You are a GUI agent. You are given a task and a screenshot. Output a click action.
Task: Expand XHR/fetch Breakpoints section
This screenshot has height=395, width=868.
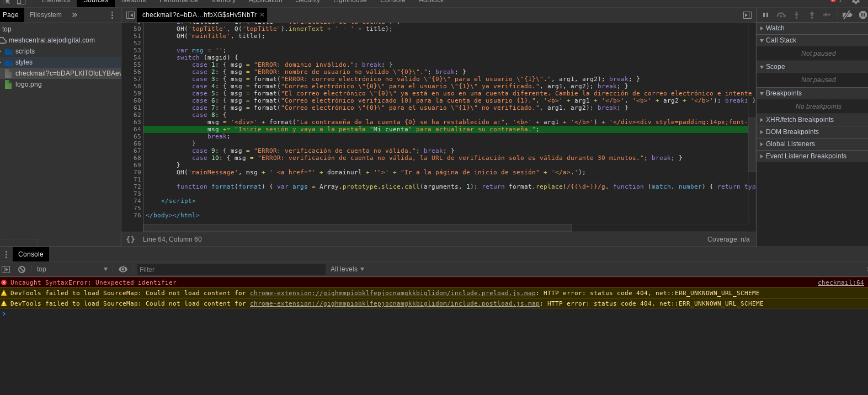pos(812,120)
